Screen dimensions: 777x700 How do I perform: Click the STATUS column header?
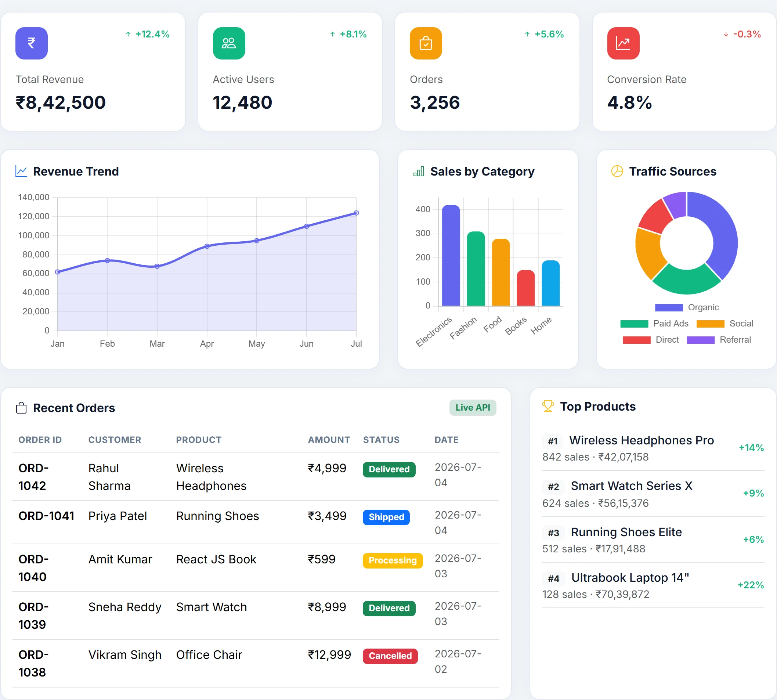tap(382, 440)
